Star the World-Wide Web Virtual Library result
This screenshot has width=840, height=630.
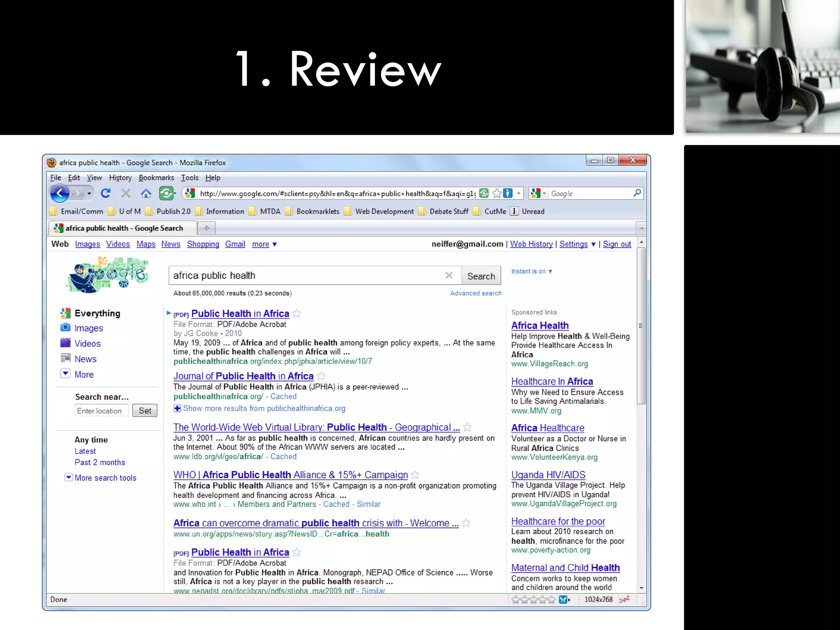(467, 427)
